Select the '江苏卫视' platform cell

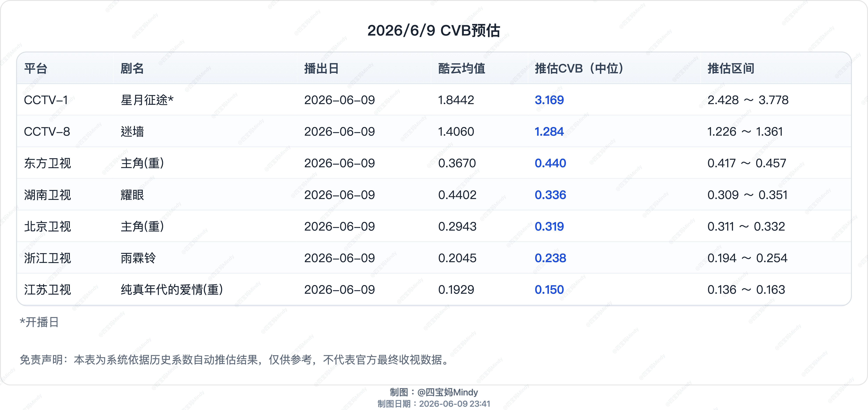click(x=48, y=290)
